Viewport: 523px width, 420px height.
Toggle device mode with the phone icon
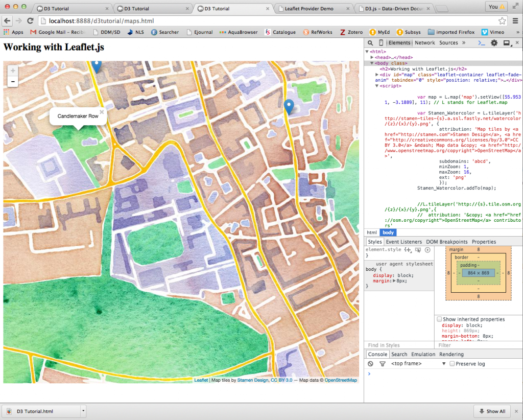(381, 43)
